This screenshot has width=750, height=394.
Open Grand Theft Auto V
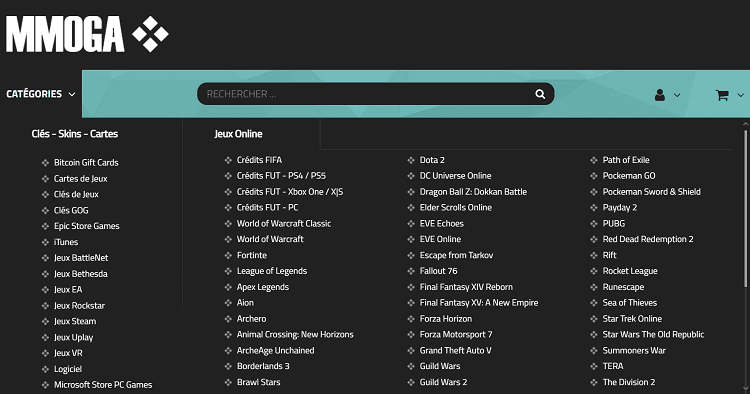(455, 350)
